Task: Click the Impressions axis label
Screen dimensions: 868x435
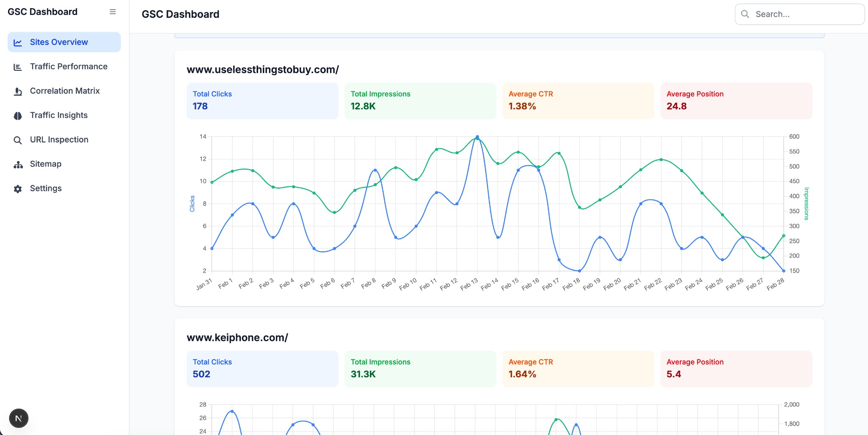Action: click(807, 204)
